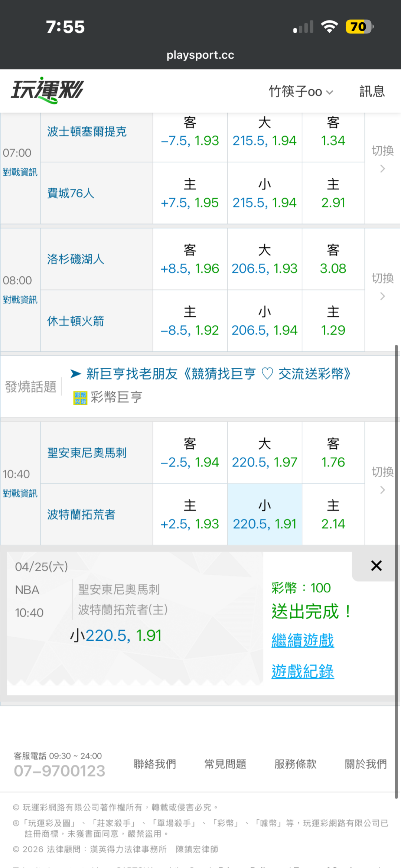
Task: Deselect highlighted 小 220.5, 1.91 cell
Action: click(265, 514)
